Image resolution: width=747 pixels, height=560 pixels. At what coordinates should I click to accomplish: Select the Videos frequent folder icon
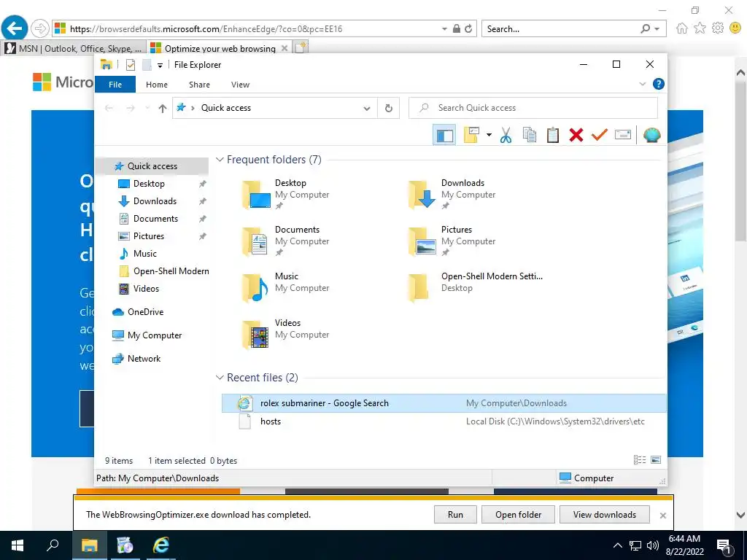pos(256,334)
